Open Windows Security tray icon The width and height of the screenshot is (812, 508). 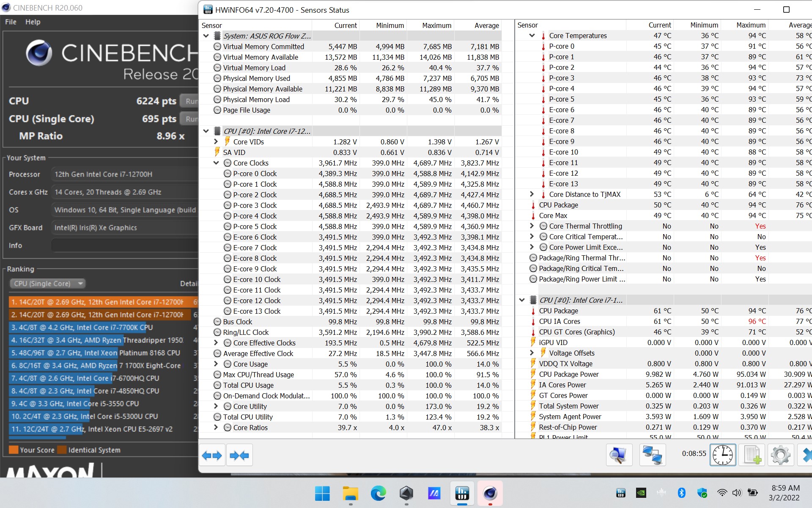[x=702, y=492]
